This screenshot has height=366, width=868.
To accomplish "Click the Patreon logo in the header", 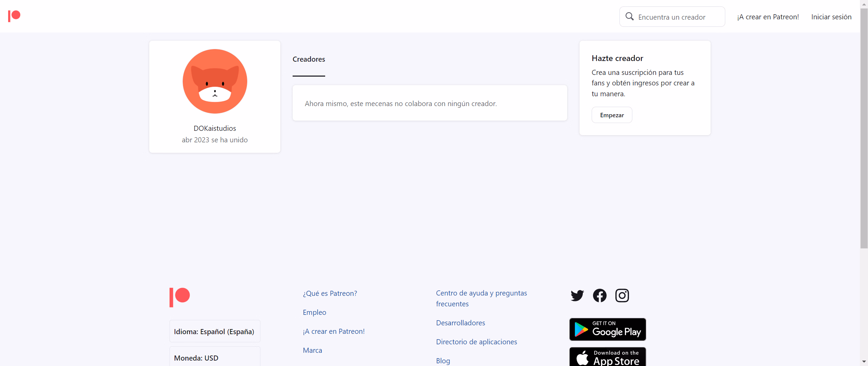I will 14,16.
